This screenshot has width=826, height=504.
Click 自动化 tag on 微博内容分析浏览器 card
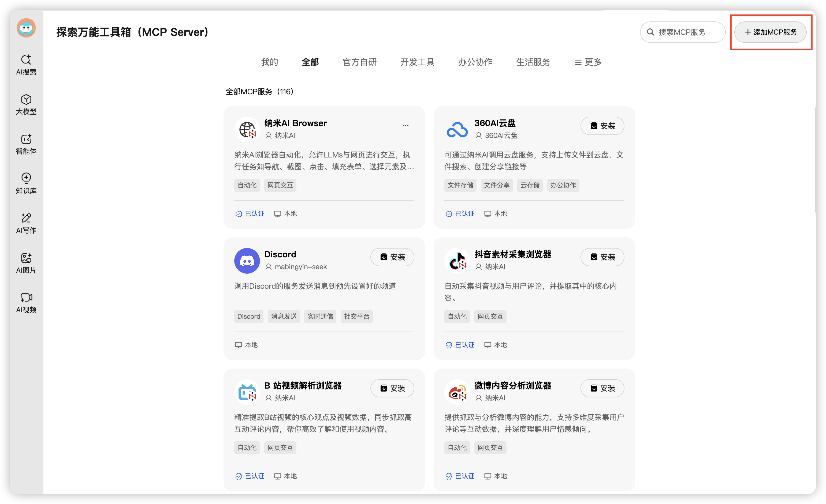point(457,448)
